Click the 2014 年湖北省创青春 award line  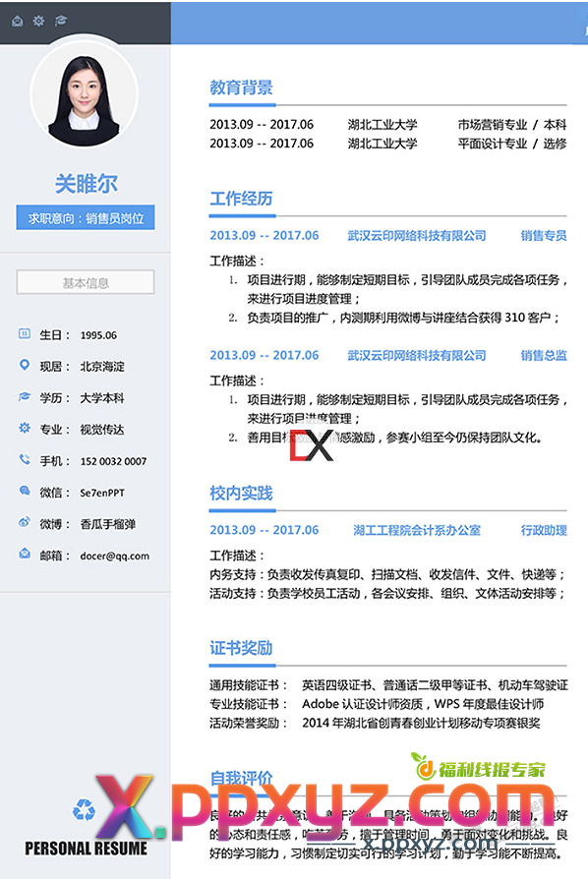click(421, 723)
